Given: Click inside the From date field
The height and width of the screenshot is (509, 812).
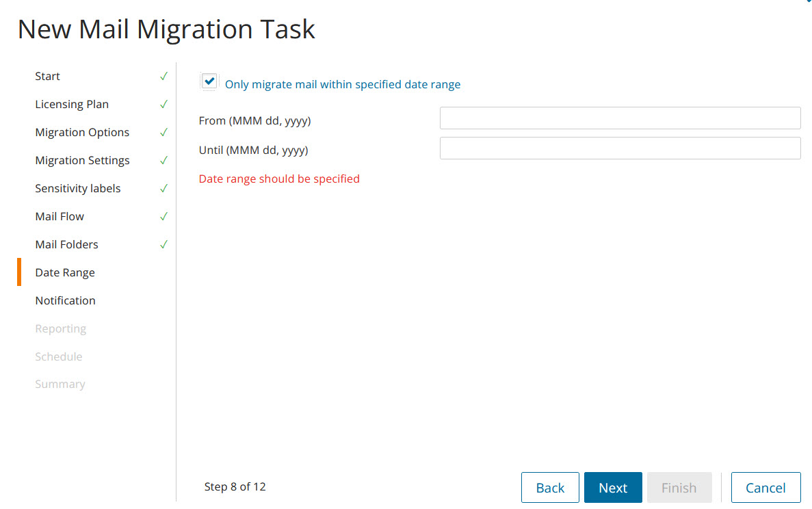Looking at the screenshot, I should pos(620,118).
